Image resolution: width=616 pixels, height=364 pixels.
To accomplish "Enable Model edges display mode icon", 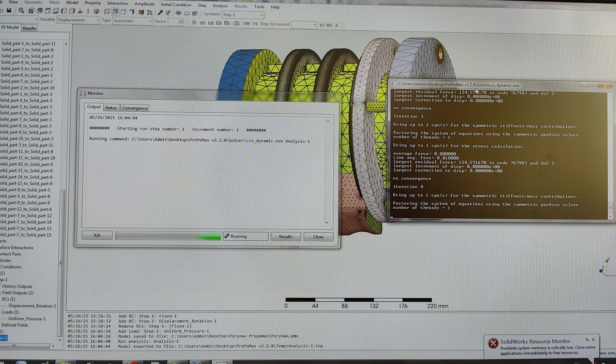I will 123,12.
